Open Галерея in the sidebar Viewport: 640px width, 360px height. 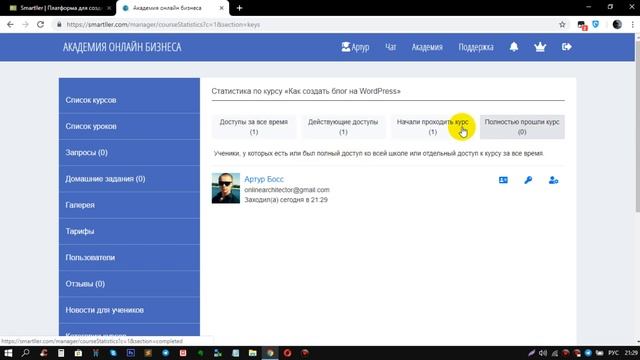tap(129, 205)
